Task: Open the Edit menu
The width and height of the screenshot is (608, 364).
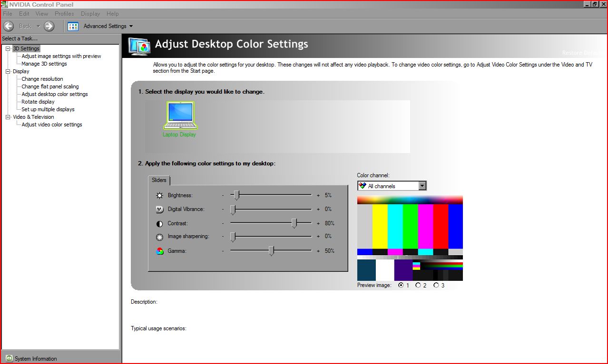Action: [x=24, y=14]
